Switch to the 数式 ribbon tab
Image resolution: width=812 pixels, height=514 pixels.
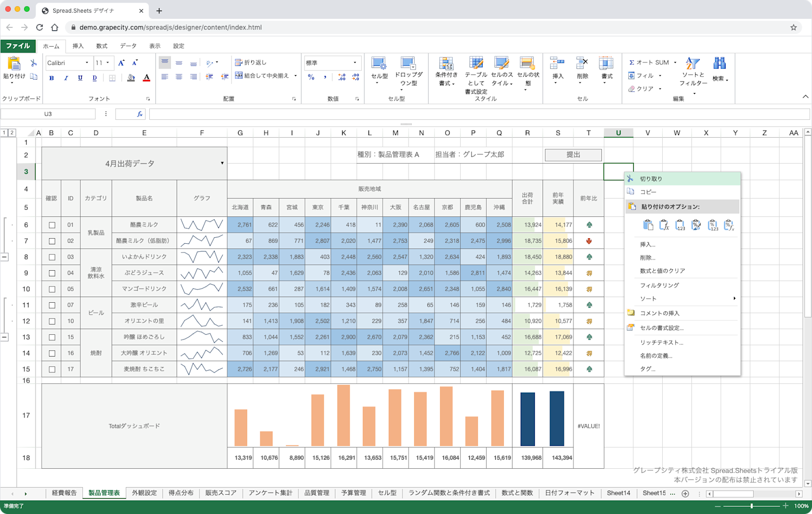point(102,46)
